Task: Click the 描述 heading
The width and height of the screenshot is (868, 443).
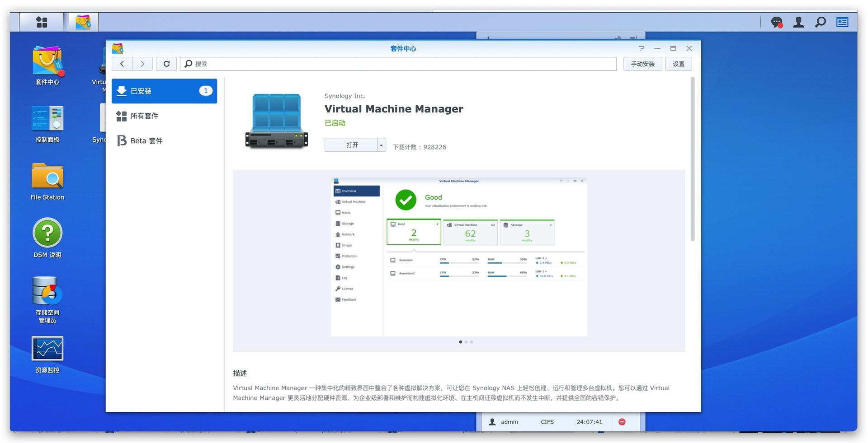Action: (x=240, y=373)
